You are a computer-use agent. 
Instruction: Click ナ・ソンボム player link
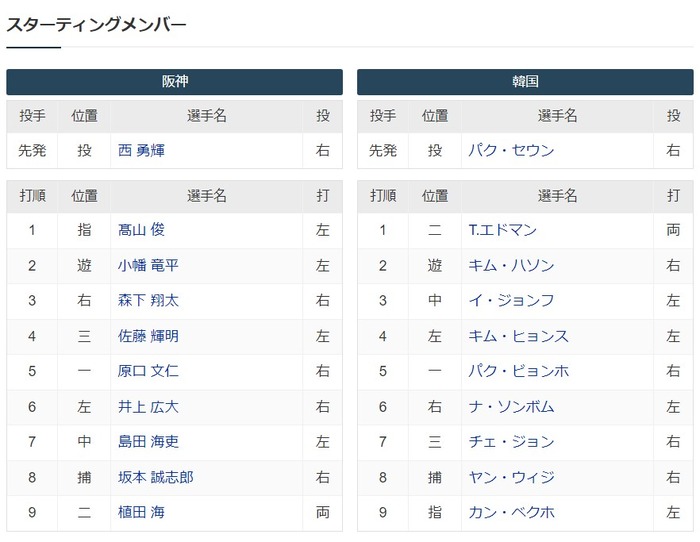point(511,407)
